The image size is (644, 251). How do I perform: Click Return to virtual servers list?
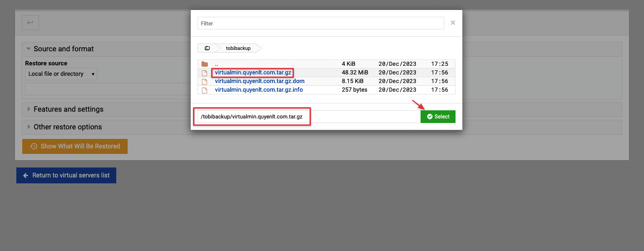pyautogui.click(x=66, y=175)
